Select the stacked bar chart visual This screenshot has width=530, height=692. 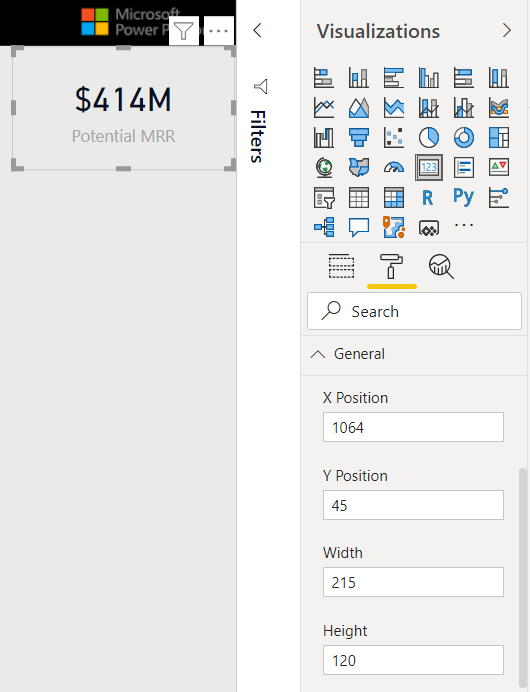323,78
